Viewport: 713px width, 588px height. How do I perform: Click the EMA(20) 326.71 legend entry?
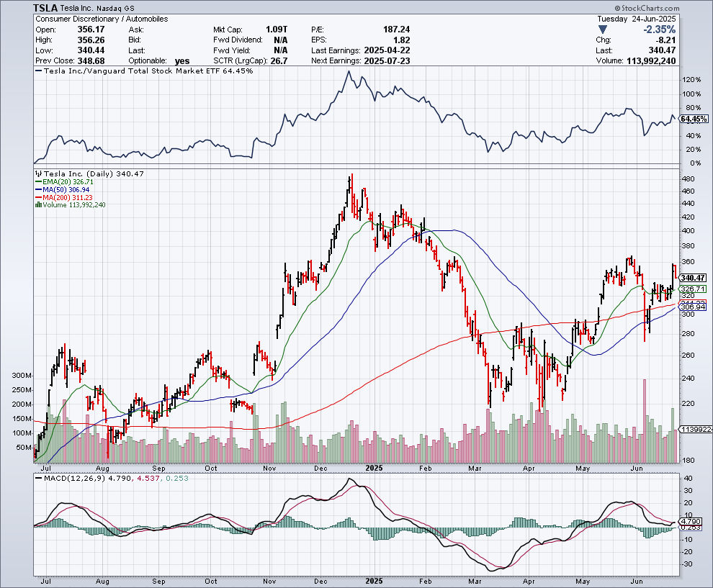[x=65, y=182]
